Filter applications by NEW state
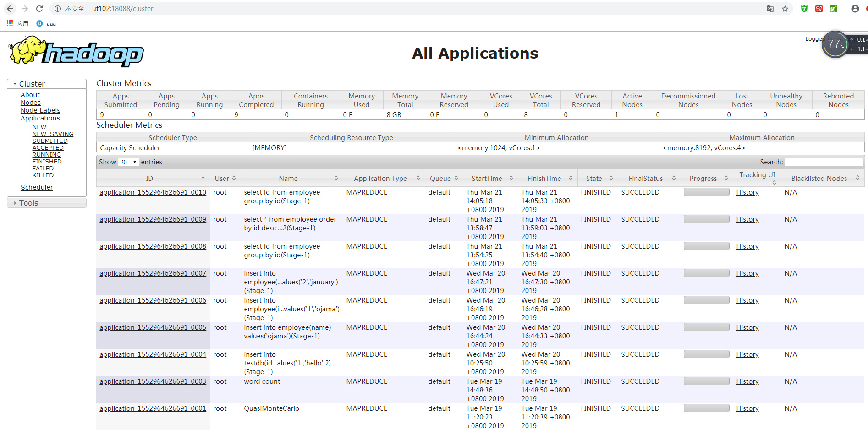This screenshot has width=868, height=430. (39, 127)
